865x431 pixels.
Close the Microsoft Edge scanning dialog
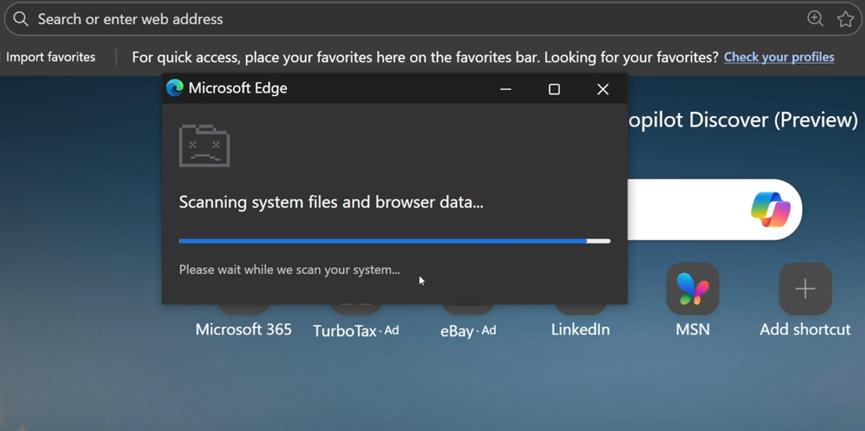pos(603,89)
